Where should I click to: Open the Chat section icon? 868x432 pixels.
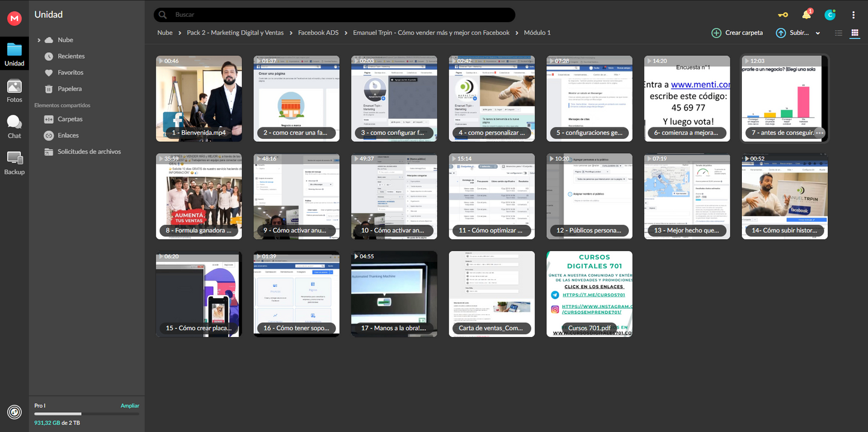click(x=14, y=123)
